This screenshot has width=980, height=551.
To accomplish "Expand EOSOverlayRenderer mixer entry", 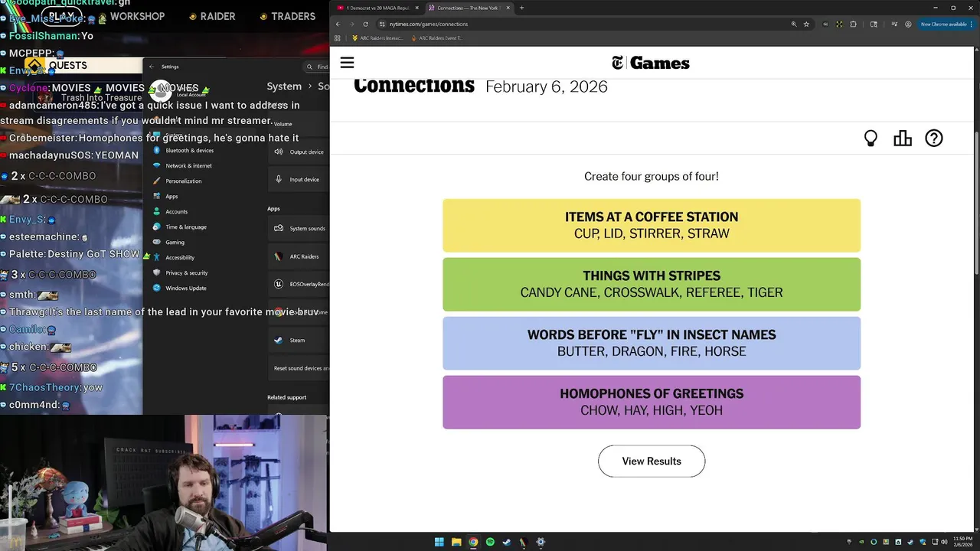I will 299,285.
